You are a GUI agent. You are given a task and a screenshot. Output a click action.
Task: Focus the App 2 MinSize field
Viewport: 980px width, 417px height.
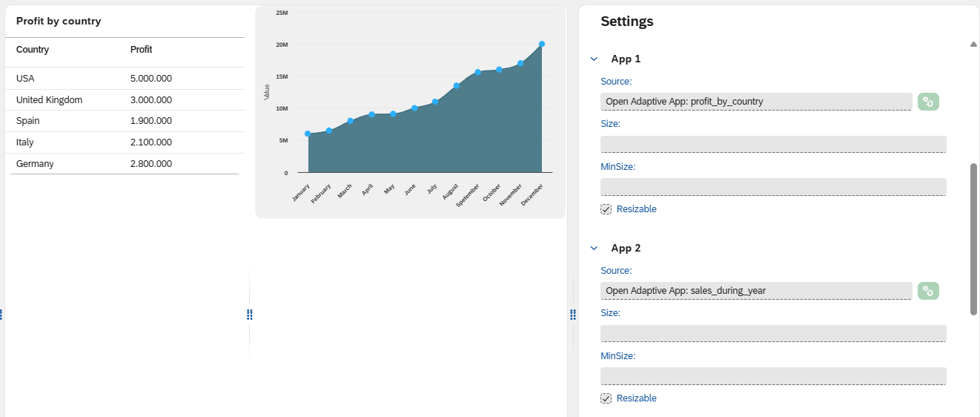[x=773, y=376]
